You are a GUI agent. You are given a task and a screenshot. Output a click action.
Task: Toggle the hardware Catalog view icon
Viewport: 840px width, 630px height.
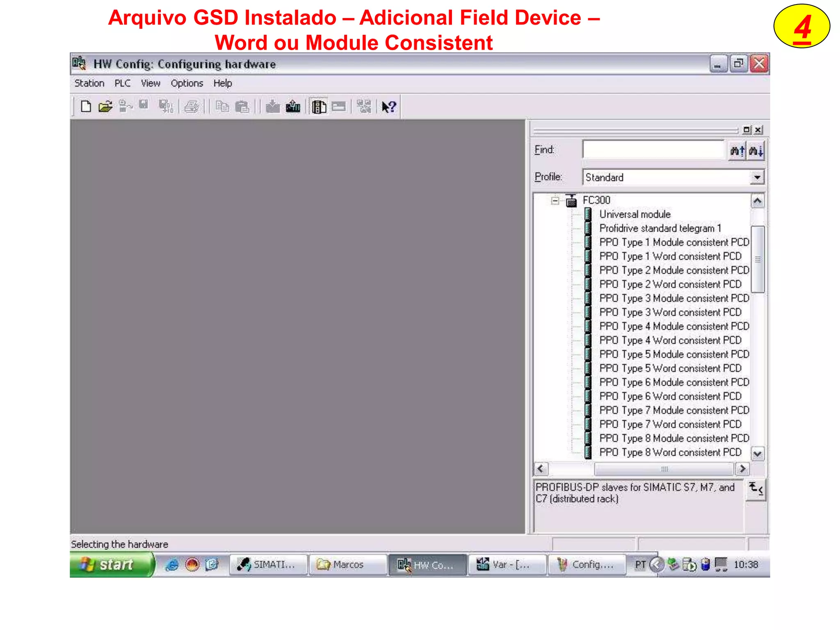point(319,107)
